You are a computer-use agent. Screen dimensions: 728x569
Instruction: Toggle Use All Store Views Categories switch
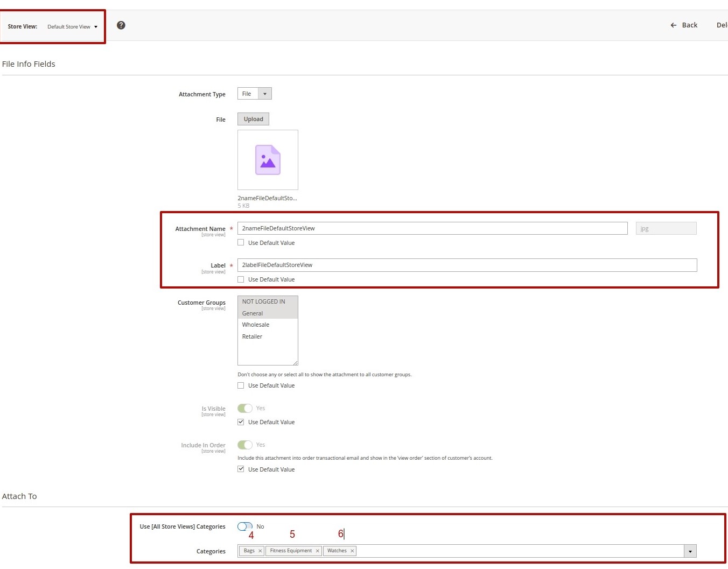245,526
